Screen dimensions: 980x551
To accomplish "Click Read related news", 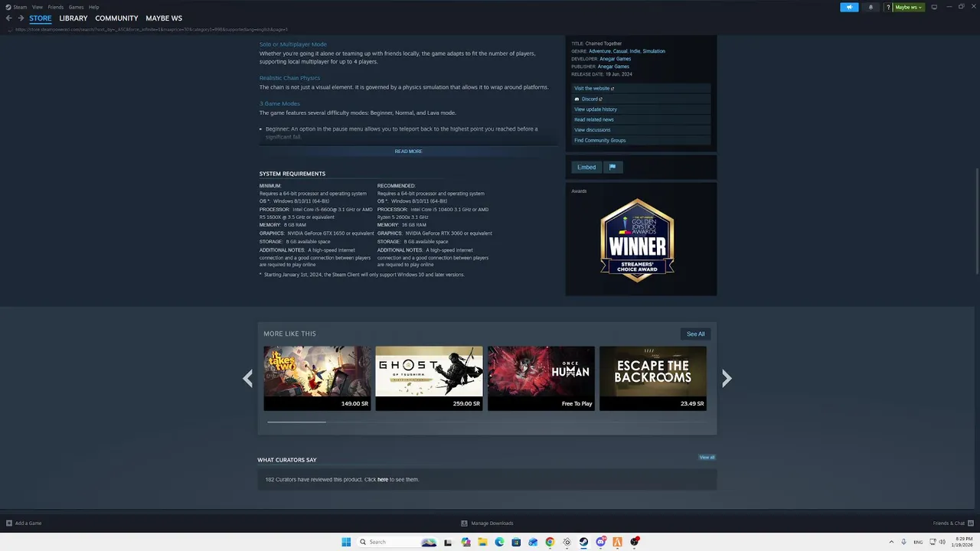I will 642,119.
